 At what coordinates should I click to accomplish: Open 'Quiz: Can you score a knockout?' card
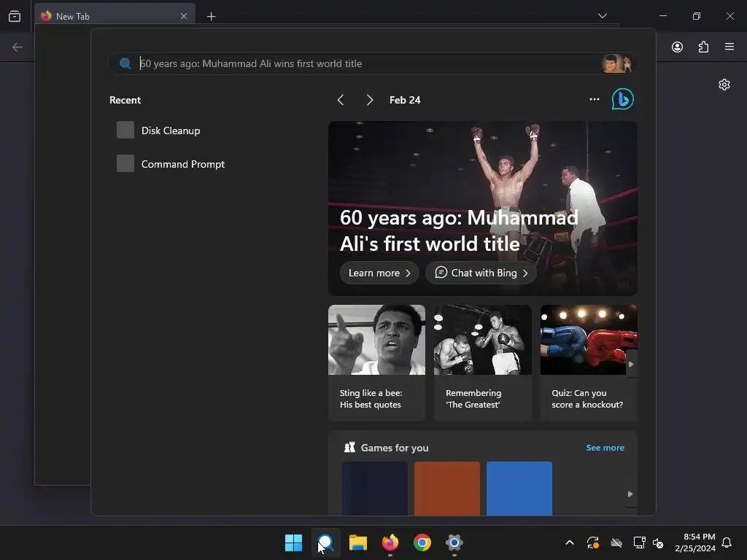(x=589, y=363)
